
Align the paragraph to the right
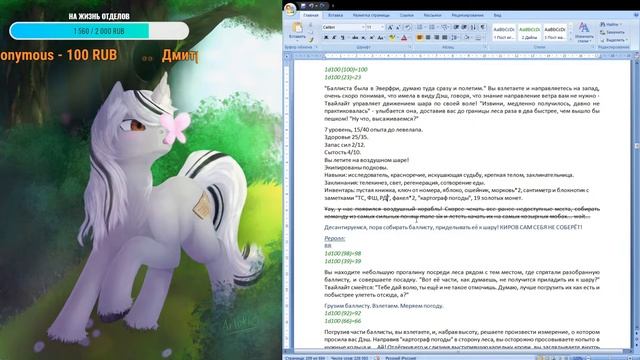click(x=437, y=38)
